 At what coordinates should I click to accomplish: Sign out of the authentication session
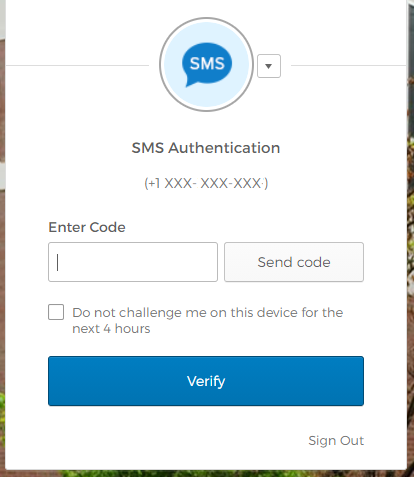coord(336,441)
